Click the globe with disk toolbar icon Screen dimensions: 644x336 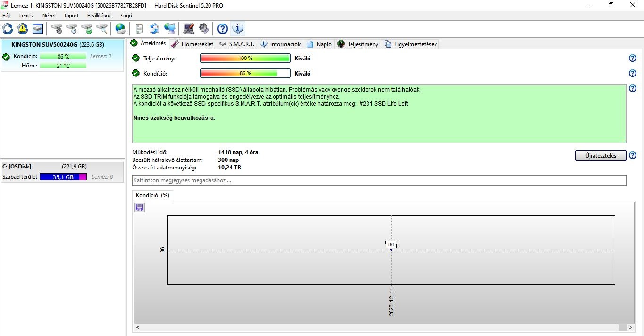coord(121,29)
